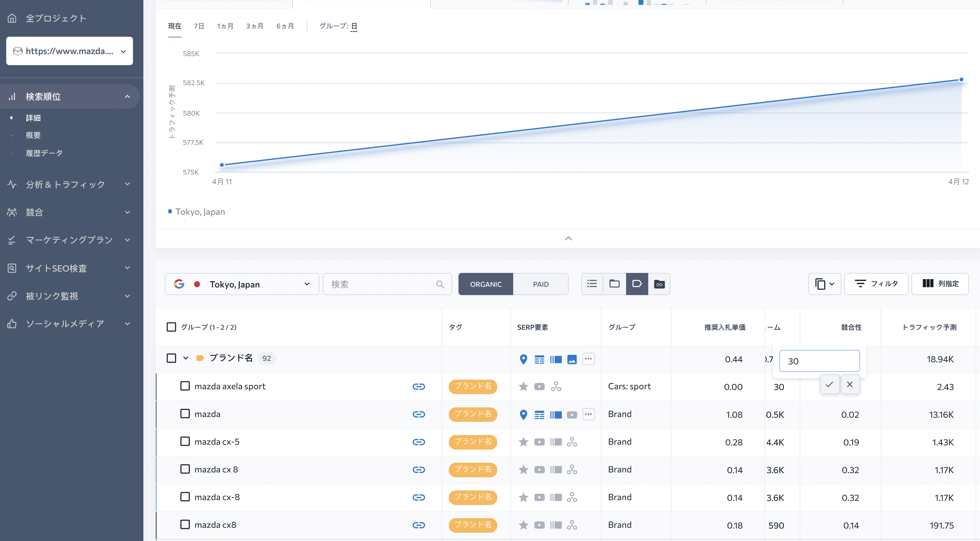This screenshot has width=980, height=541.
Task: Select the ORGANIC results button
Action: pyautogui.click(x=486, y=284)
